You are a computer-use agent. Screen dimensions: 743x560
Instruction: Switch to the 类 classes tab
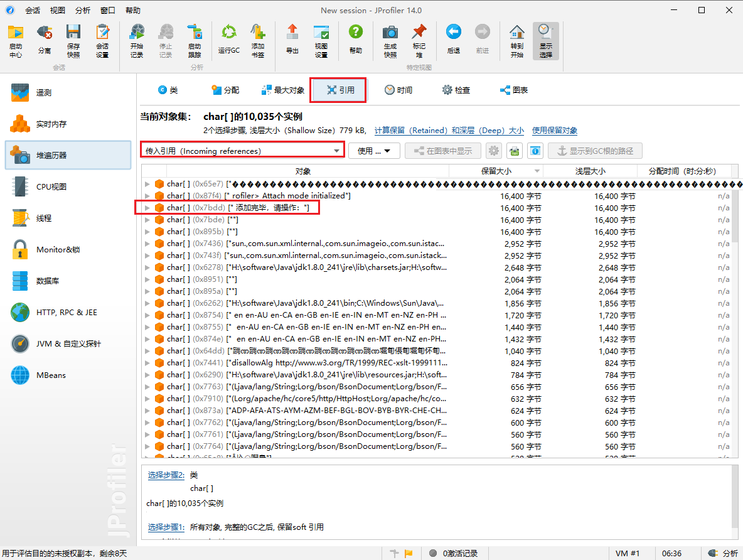pos(168,90)
